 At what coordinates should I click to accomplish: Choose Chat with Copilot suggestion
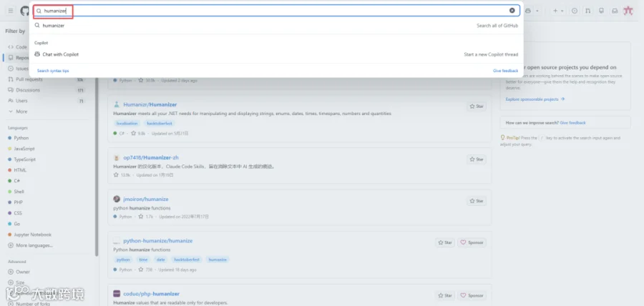tap(276, 54)
